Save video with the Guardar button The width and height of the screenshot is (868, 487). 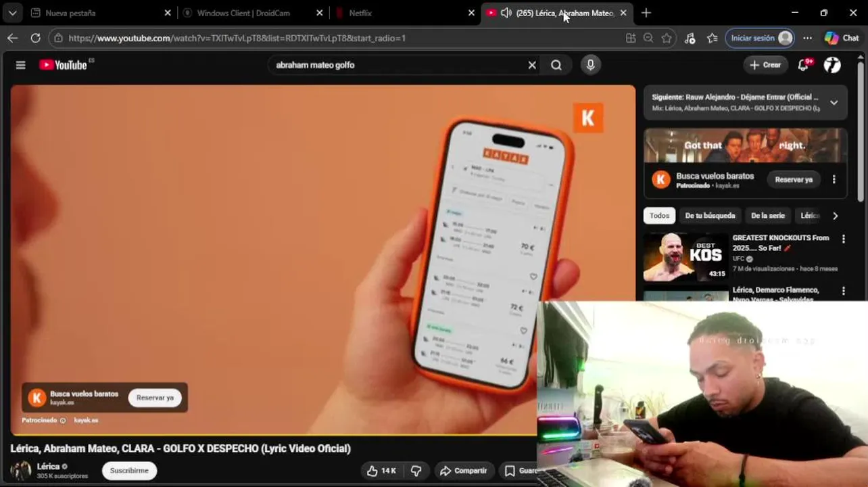(519, 471)
